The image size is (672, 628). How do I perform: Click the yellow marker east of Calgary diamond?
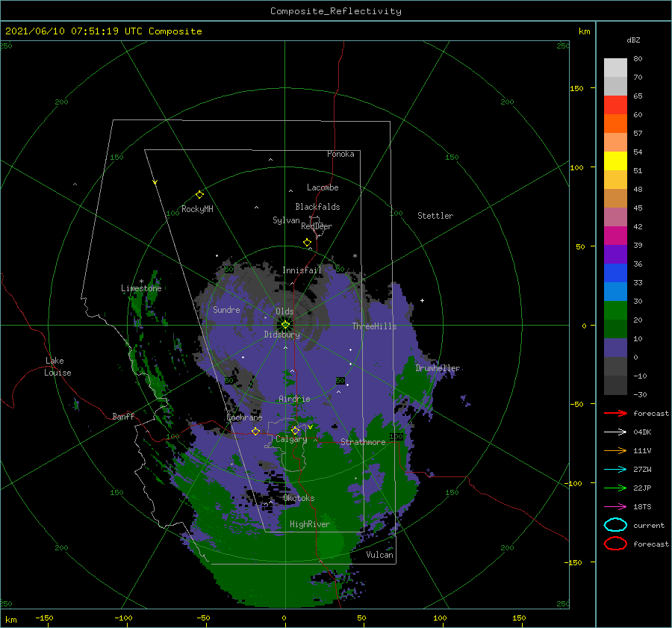(310, 427)
